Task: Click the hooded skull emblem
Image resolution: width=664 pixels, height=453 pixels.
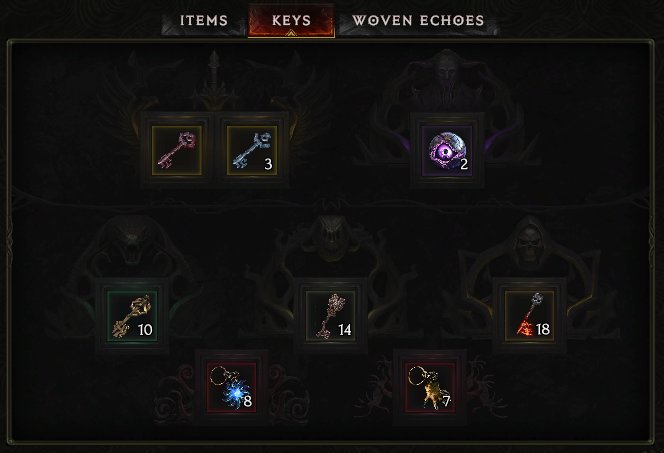Action: coord(529,241)
